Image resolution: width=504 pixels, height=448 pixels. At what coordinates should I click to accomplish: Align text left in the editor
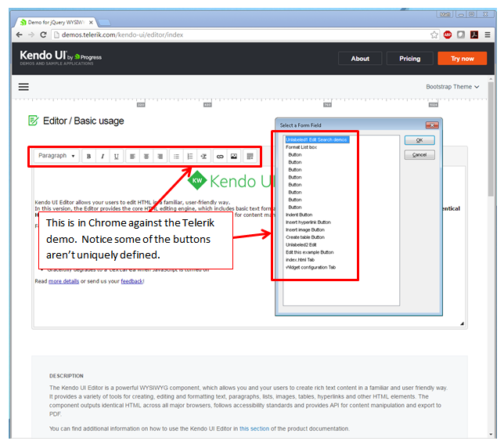tap(132, 157)
